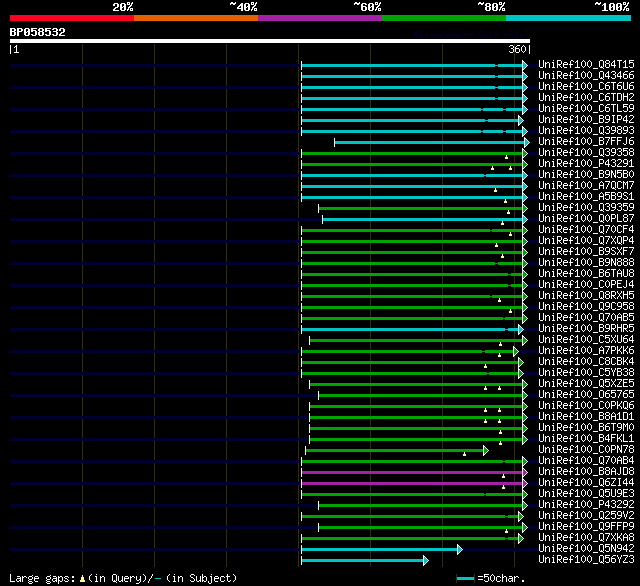Click the cyan ~100% identity legend segment
This screenshot has height=586, width=640.
[569, 18]
